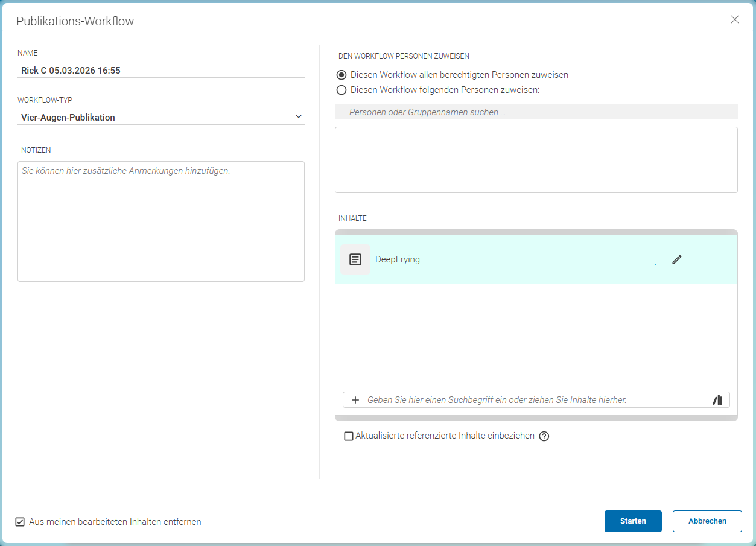
Task: Close the Publikations-Workflow dialog with X
Action: click(735, 19)
